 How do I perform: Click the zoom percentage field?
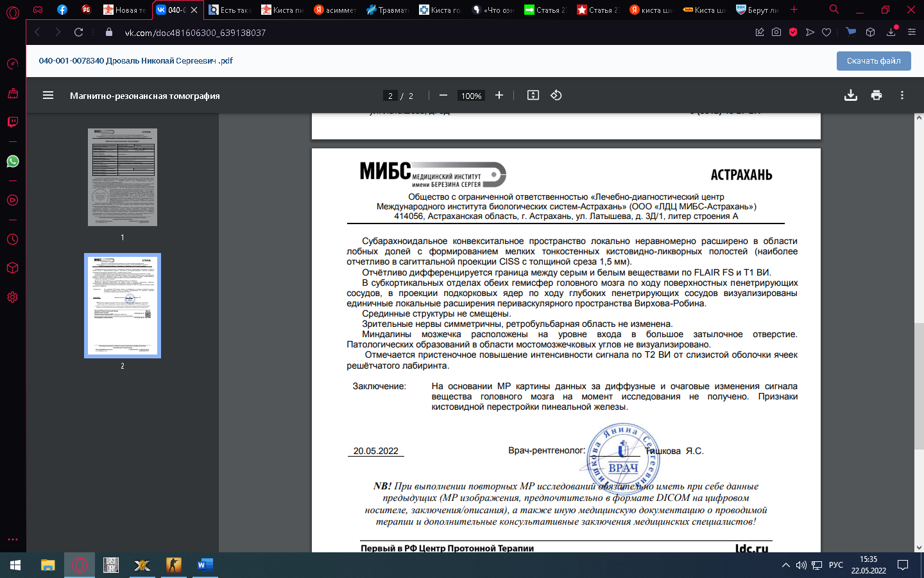[471, 96]
